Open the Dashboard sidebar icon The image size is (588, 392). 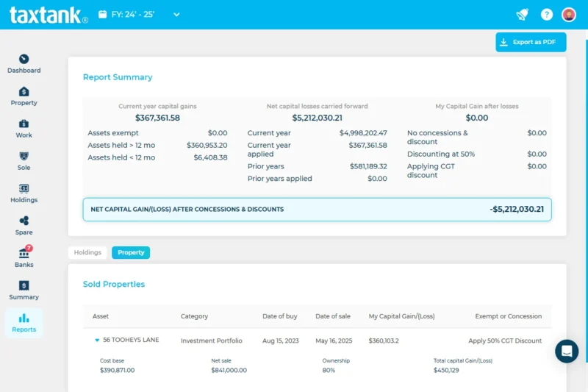24,60
